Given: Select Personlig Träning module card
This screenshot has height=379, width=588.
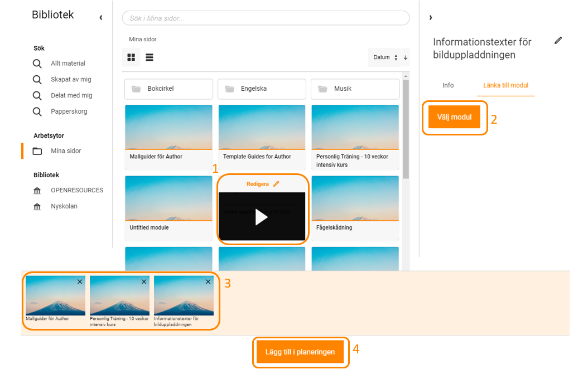Looking at the screenshot, I should point(355,137).
